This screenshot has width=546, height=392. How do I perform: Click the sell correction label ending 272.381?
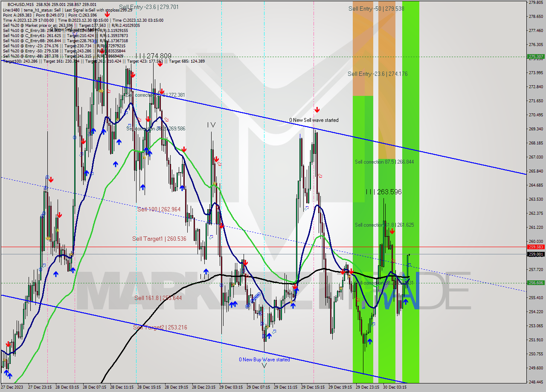156,95
